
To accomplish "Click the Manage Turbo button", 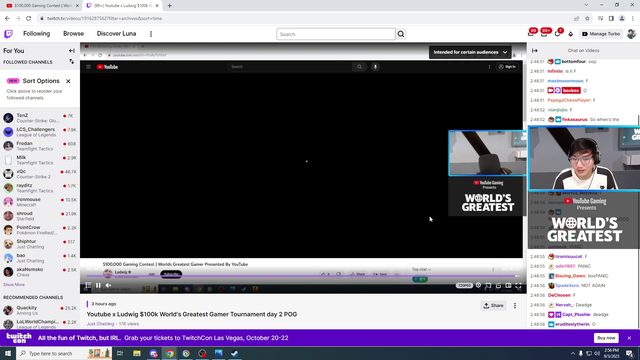I will coord(601,34).
